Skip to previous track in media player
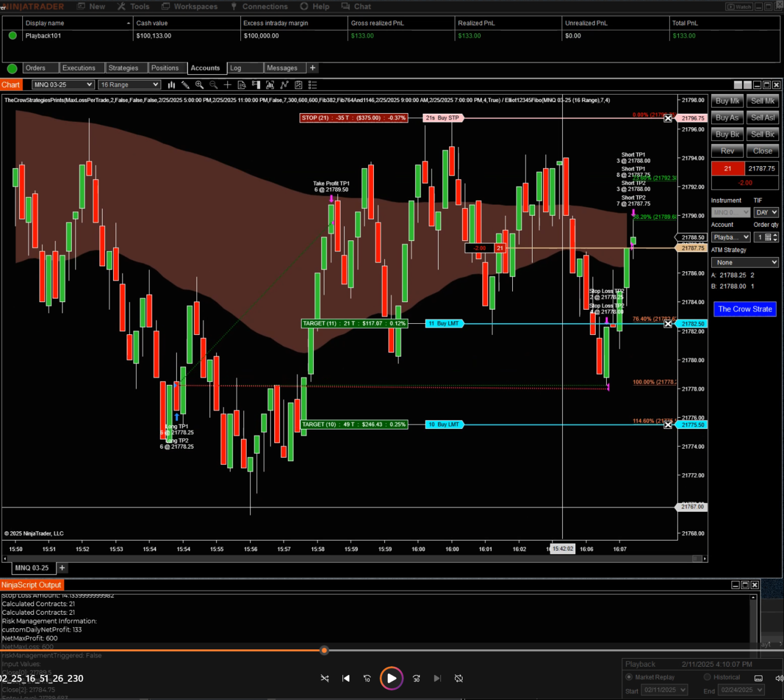 (x=346, y=678)
